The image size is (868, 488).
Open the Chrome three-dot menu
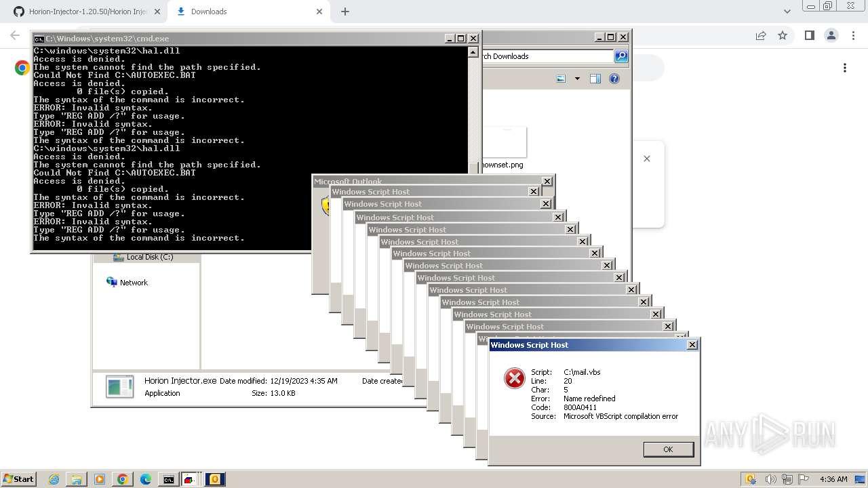(852, 36)
